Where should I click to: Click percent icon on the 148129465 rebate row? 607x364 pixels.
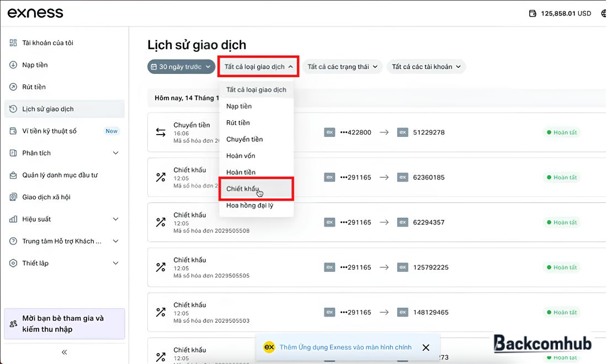click(x=161, y=312)
